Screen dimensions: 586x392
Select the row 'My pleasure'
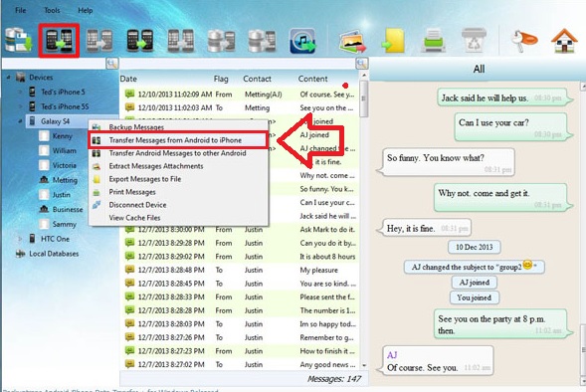tap(239, 270)
